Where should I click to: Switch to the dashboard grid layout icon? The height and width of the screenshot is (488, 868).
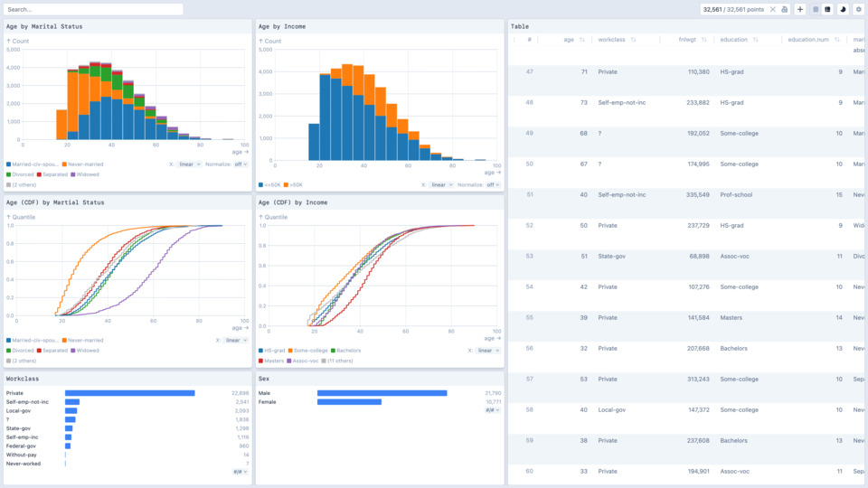click(827, 9)
